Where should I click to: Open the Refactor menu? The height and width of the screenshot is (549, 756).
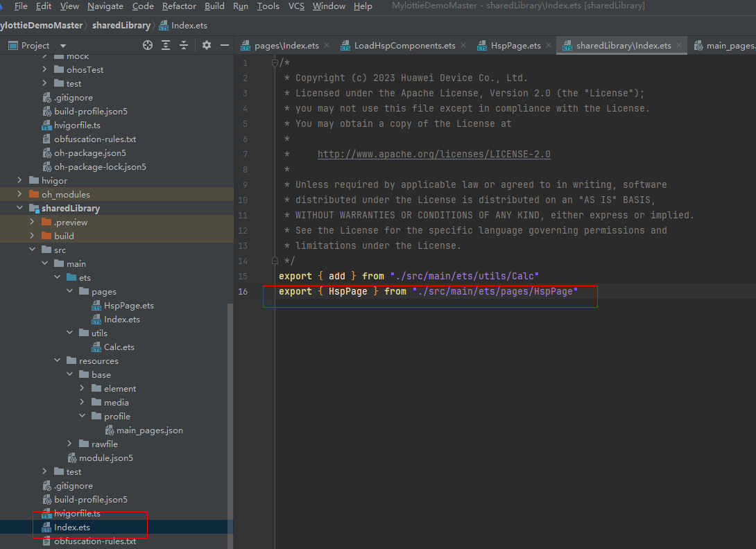pyautogui.click(x=179, y=6)
